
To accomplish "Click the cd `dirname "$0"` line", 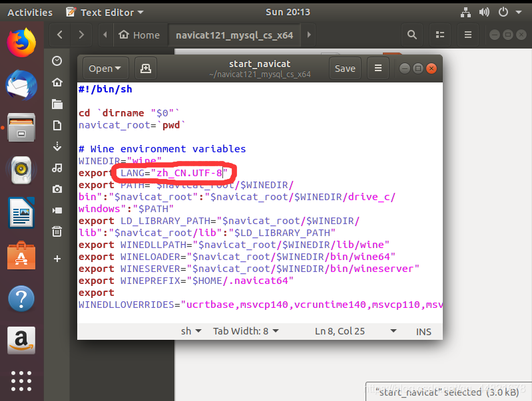I will pos(129,113).
